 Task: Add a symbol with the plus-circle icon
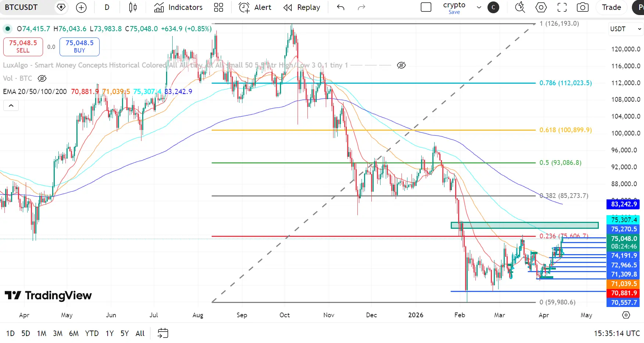pos(81,7)
